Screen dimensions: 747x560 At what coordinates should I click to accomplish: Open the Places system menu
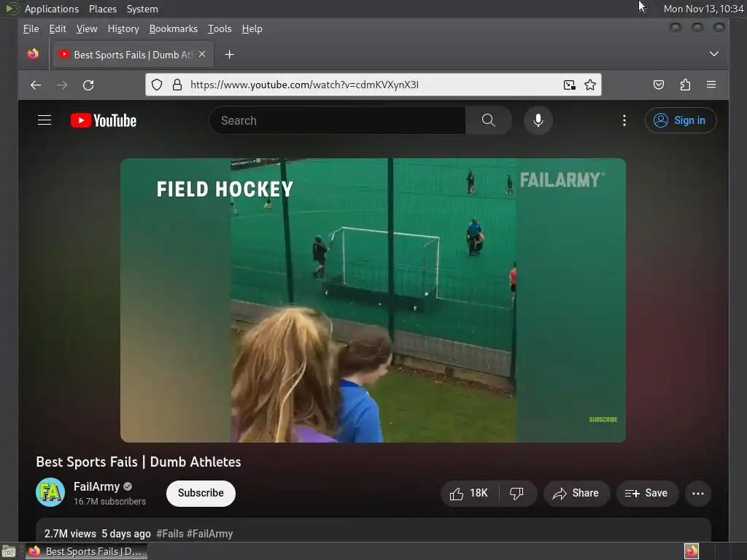[103, 9]
